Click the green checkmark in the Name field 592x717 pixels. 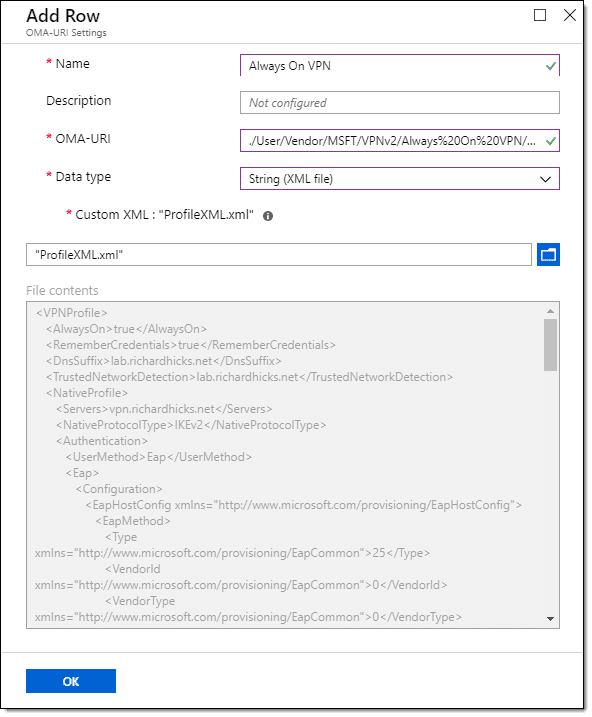pyautogui.click(x=551, y=66)
